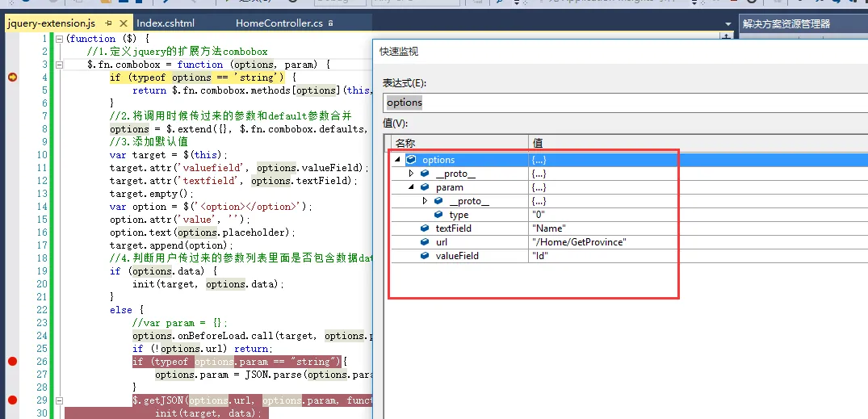868x419 pixels.
Task: Click the commented //var param = {}; line
Action: click(x=180, y=323)
